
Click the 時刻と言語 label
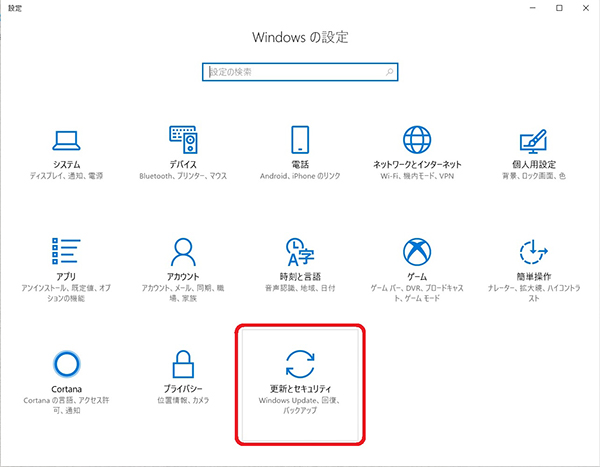tap(300, 277)
